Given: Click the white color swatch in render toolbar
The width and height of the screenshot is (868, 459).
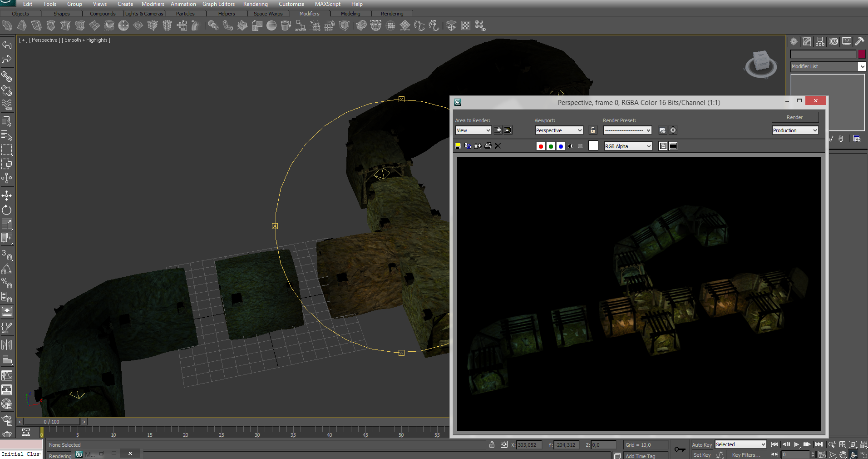Looking at the screenshot, I should click(593, 145).
